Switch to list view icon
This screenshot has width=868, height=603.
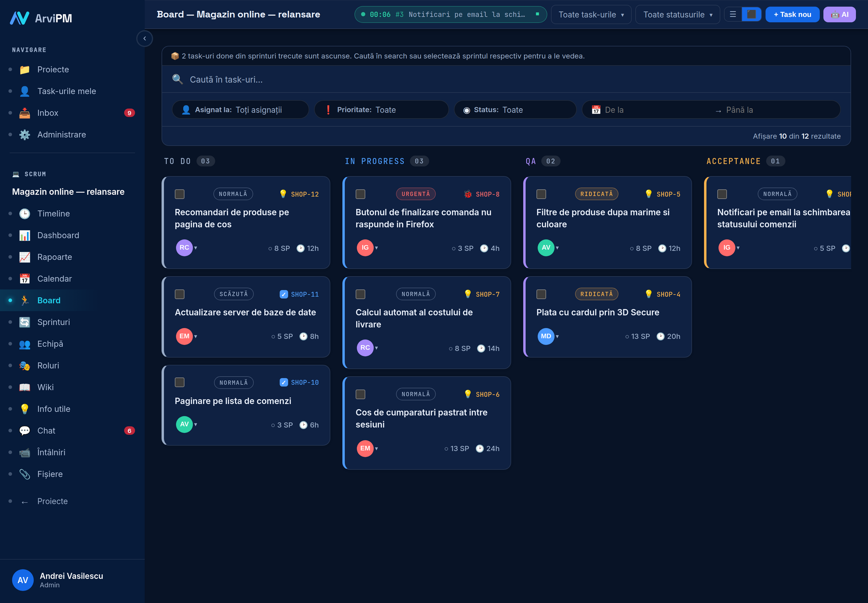(733, 14)
